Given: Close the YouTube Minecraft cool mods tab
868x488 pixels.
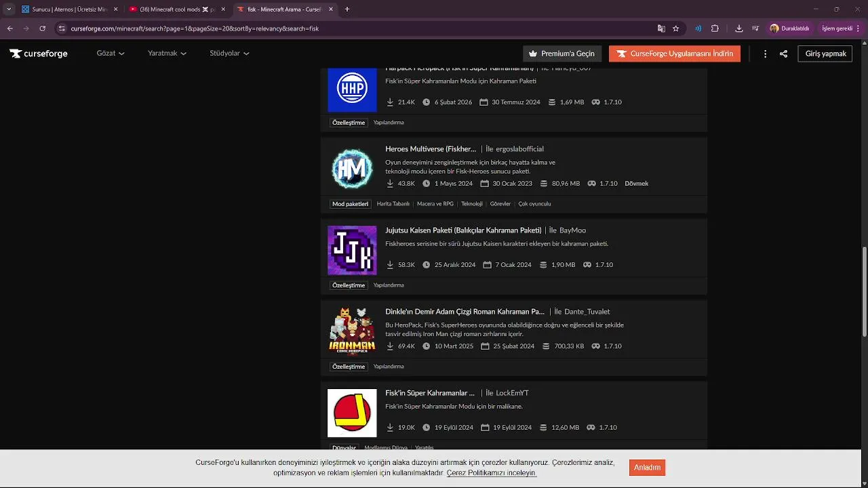Looking at the screenshot, I should tap(223, 9).
